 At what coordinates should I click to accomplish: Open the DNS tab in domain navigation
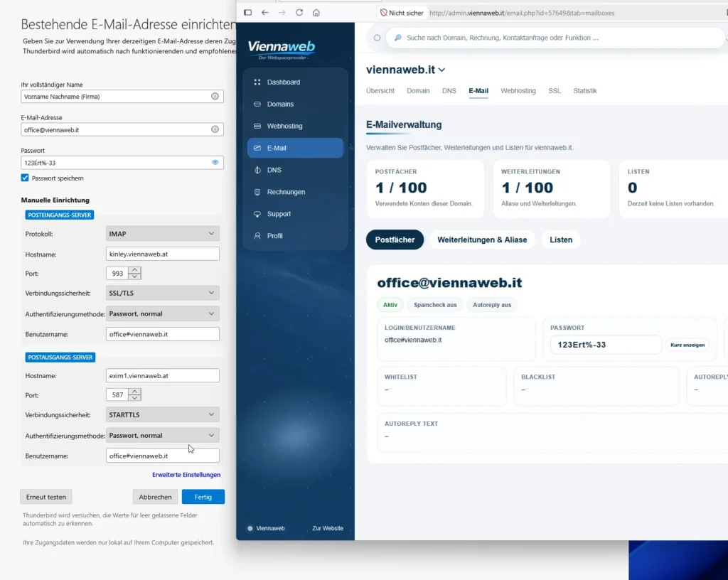pyautogui.click(x=449, y=91)
